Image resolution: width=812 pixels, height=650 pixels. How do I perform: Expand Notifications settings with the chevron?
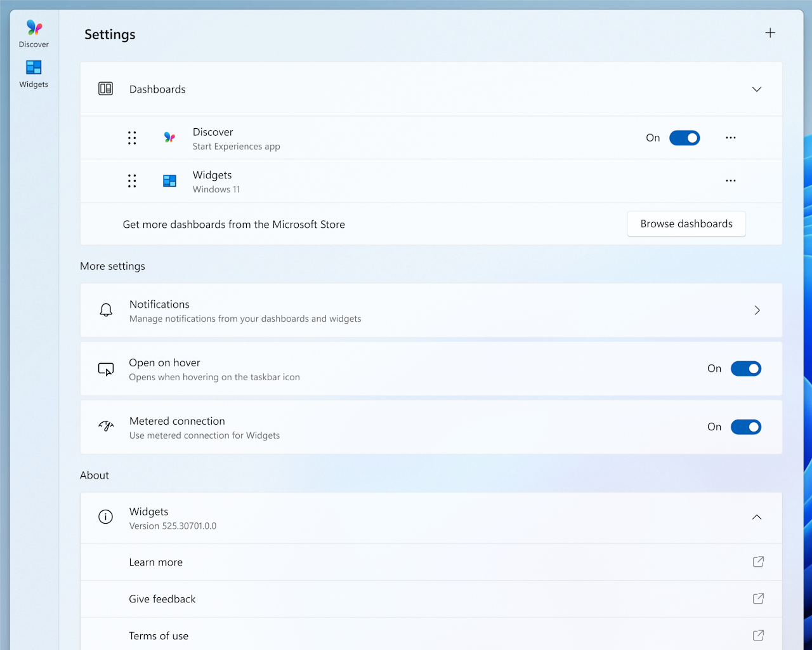click(757, 310)
